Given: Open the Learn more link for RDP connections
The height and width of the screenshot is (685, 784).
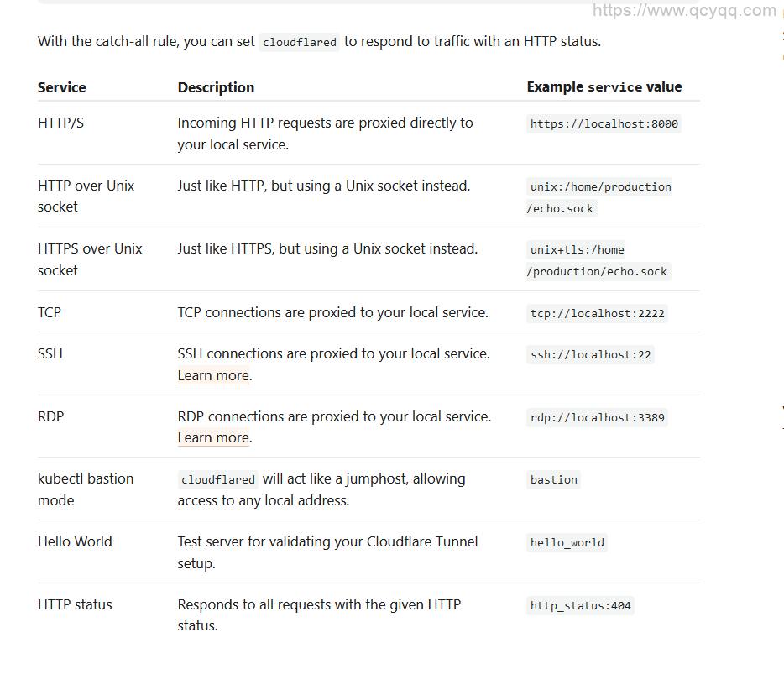Looking at the screenshot, I should [x=213, y=437].
